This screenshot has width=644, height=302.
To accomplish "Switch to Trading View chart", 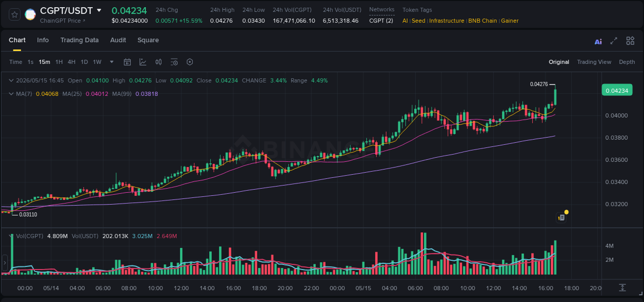I will 594,62.
